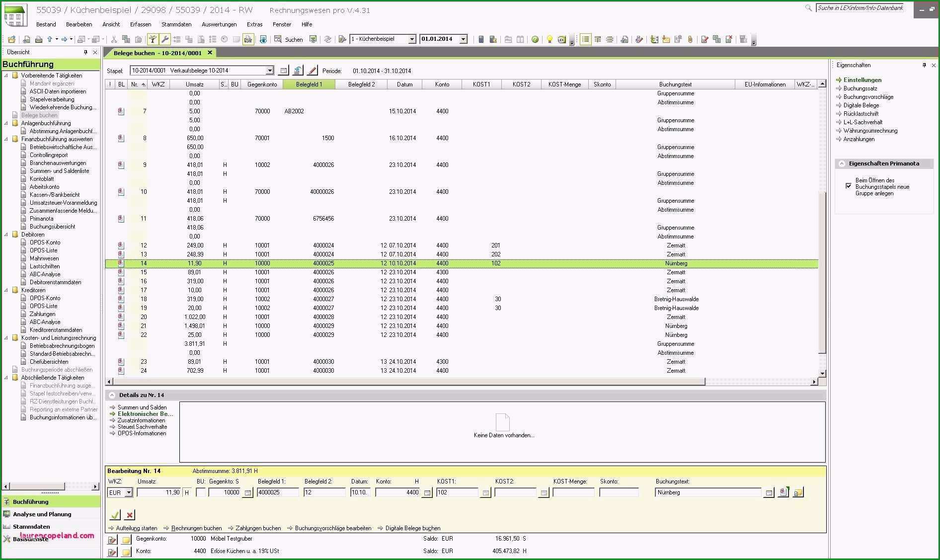Click the copy toolbar icon
Screen dimensions: 940x560
click(126, 39)
